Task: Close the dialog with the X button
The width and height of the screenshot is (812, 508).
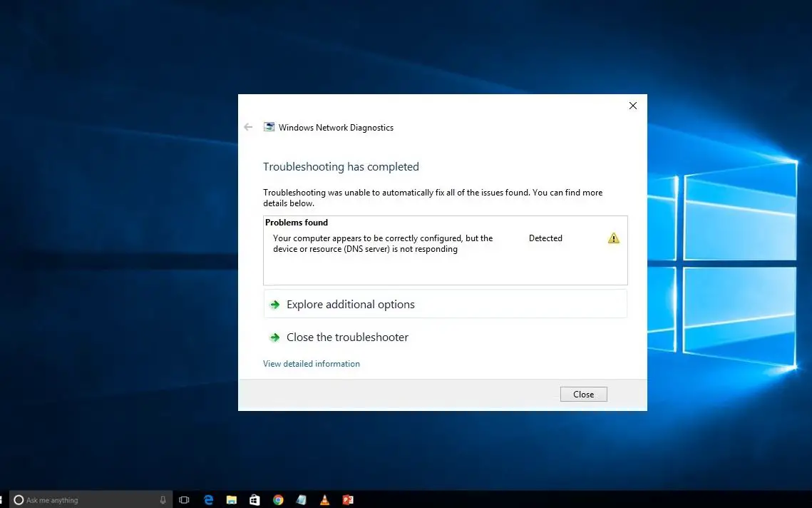Action: [x=633, y=106]
